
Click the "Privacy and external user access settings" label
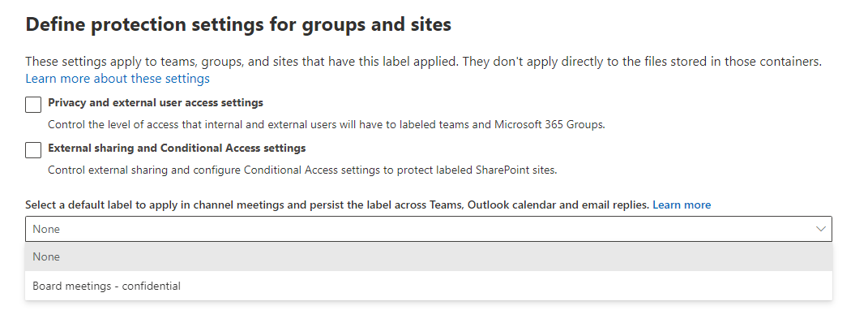(156, 103)
